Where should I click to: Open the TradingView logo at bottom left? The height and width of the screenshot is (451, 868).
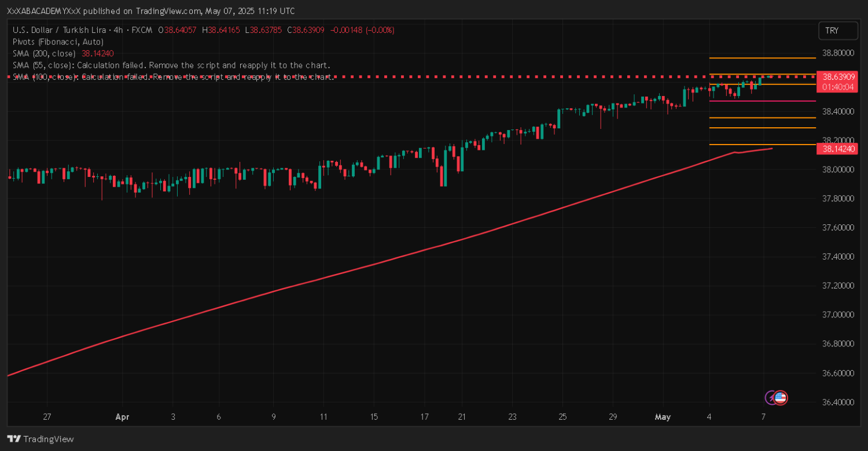pos(41,439)
